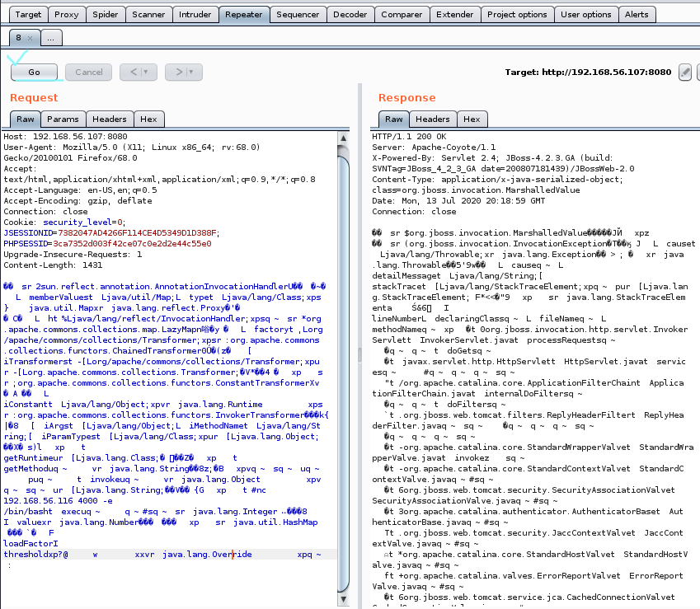
Task: Switch to the Scanner tab
Action: (148, 15)
